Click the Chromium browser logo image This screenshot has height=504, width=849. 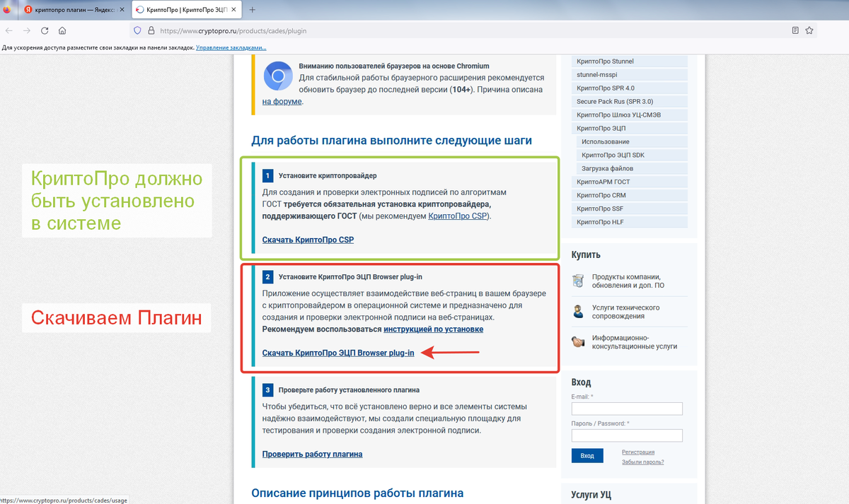tap(278, 76)
